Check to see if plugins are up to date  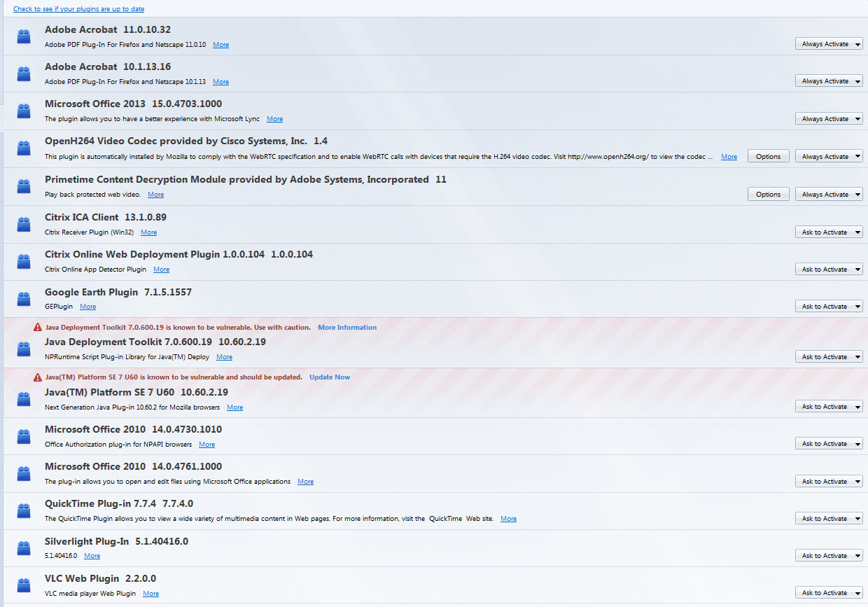tap(79, 9)
